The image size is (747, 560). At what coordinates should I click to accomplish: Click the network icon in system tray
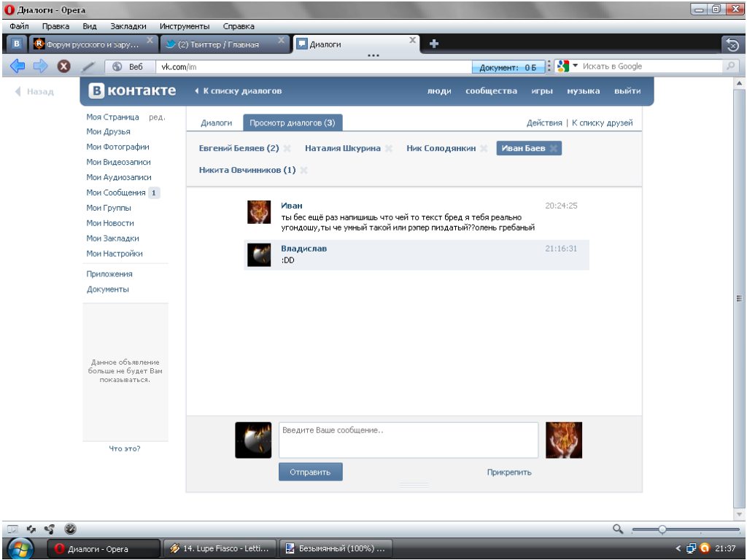(x=692, y=548)
